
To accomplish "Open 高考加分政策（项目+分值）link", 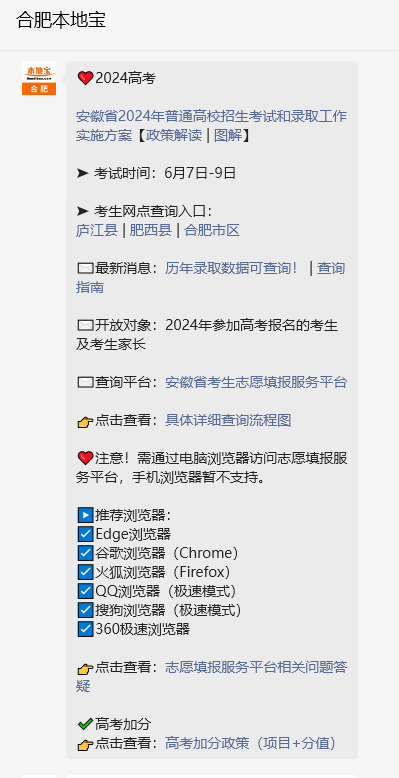I will click(252, 743).
